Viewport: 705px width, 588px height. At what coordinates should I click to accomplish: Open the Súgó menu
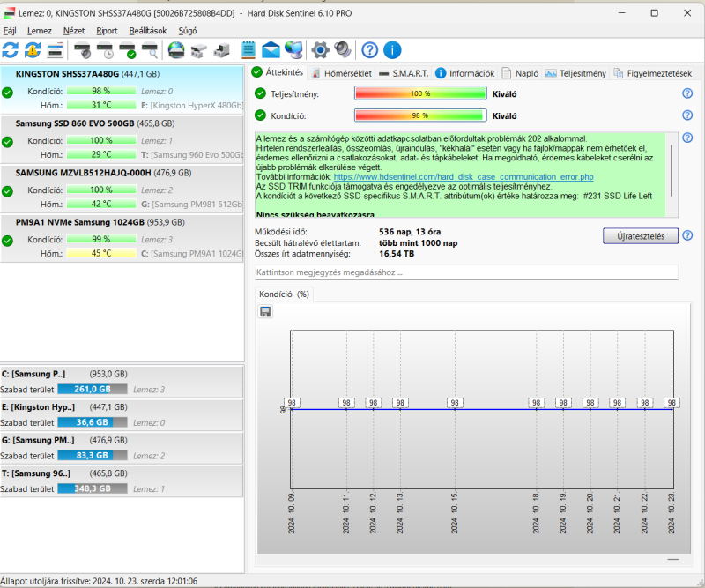point(188,31)
